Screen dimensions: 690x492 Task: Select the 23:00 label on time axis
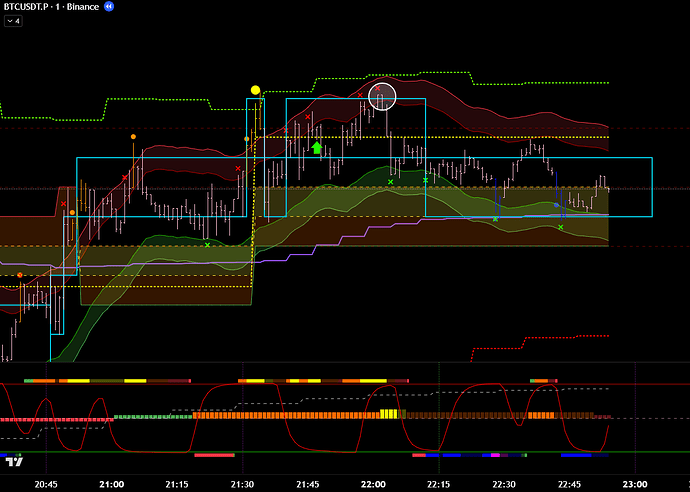[x=635, y=483]
